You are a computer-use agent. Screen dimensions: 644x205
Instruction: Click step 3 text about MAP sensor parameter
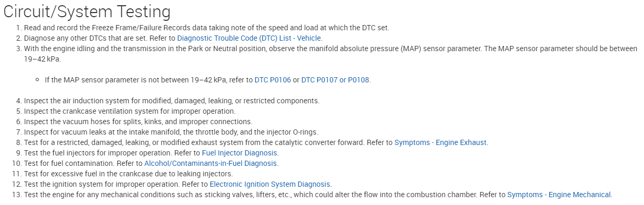click(330, 54)
